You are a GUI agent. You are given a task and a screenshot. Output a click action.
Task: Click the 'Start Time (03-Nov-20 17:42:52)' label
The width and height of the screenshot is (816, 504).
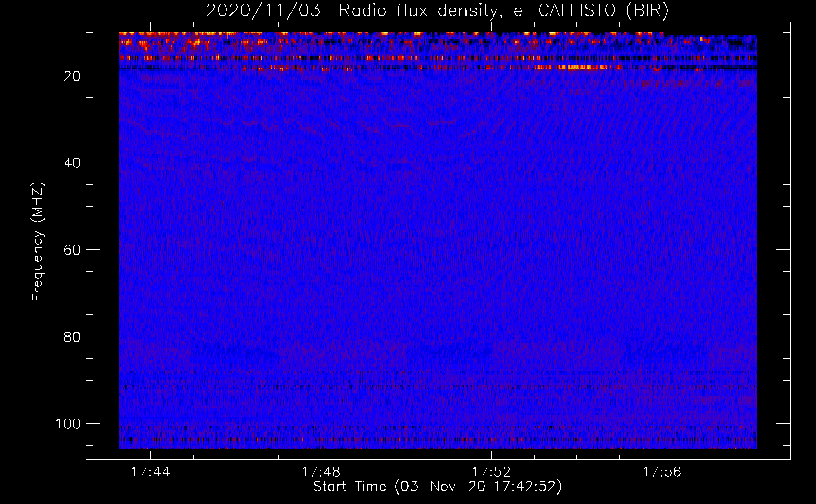[437, 487]
